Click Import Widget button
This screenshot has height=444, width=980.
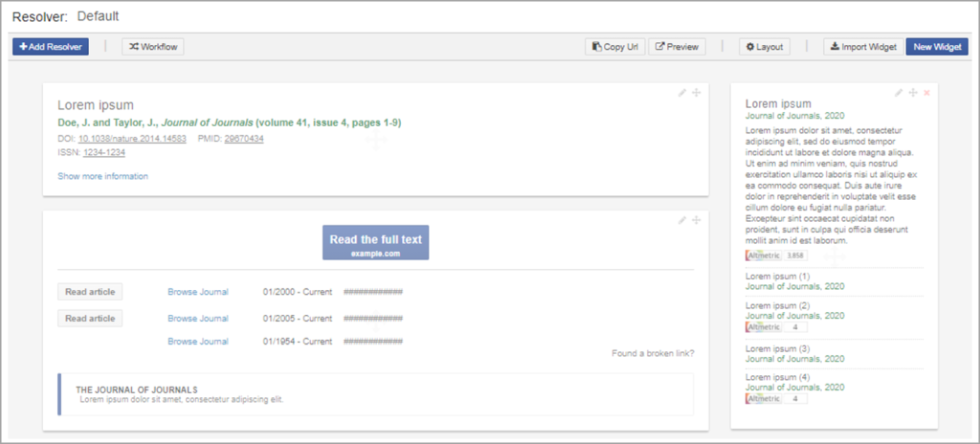tap(864, 47)
